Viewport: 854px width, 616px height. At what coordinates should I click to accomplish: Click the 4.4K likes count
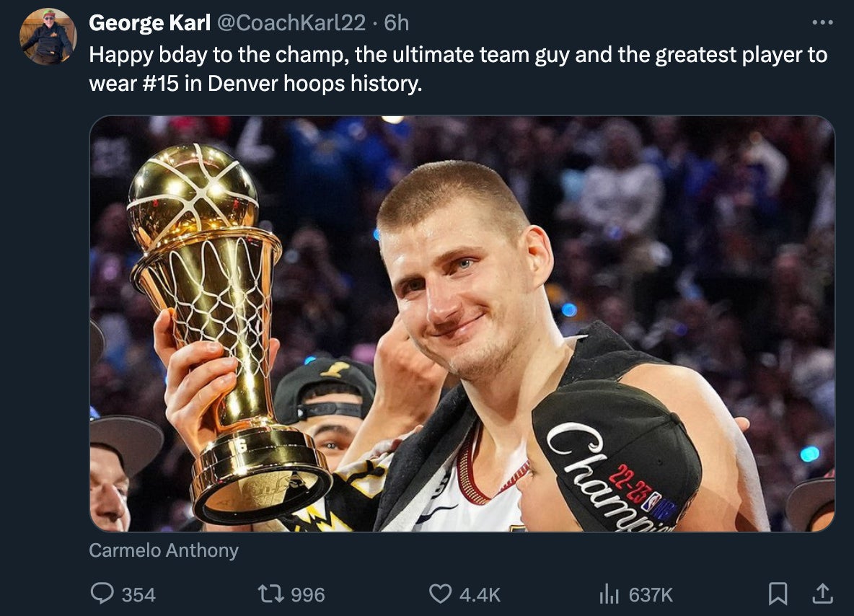[480, 595]
